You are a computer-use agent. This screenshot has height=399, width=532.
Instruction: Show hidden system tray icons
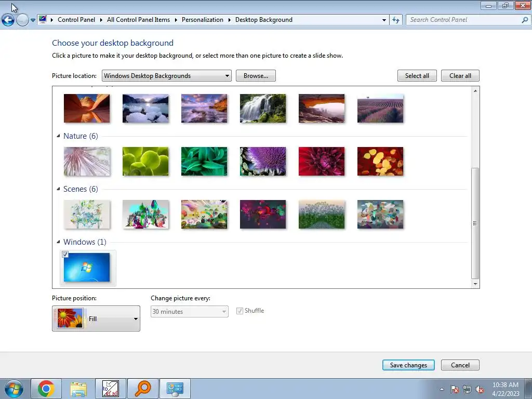tap(442, 390)
